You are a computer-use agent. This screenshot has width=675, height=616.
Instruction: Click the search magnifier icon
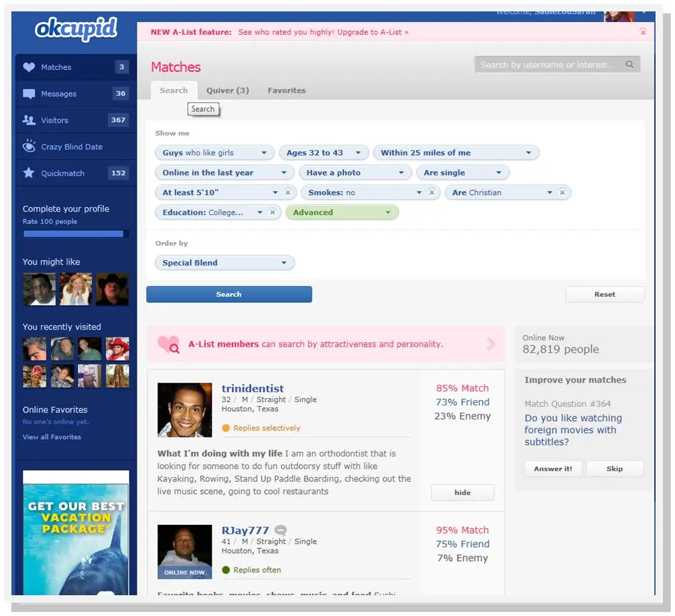pos(629,64)
